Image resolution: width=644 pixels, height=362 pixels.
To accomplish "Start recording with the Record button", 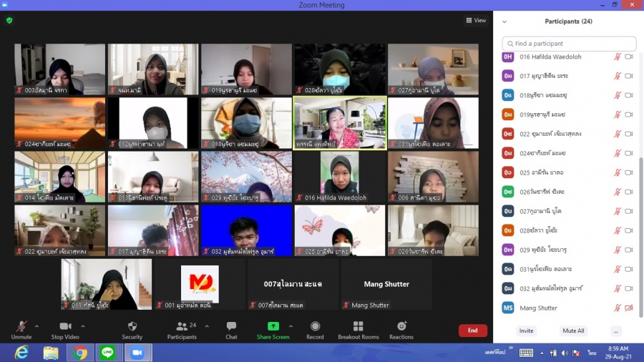I will coord(315,329).
